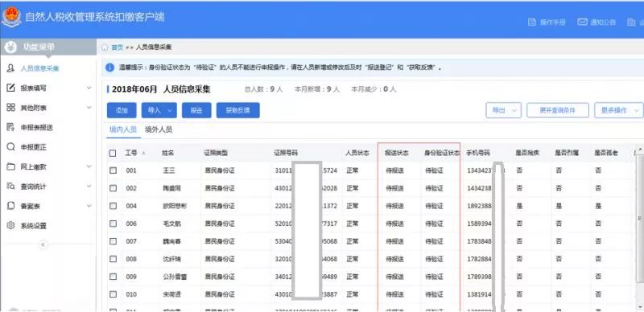Screen dimensions: 644x312
Task: Click the tax bureau emblem logo
Action: (x=11, y=18)
